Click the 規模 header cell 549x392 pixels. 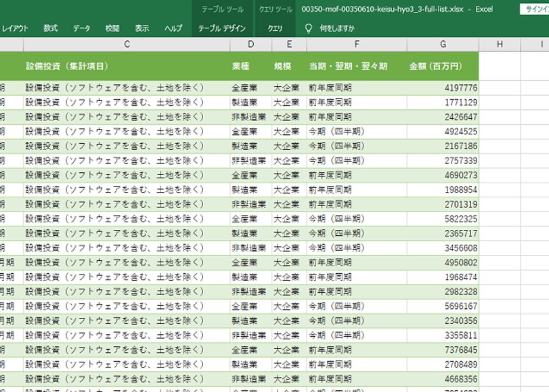289,66
